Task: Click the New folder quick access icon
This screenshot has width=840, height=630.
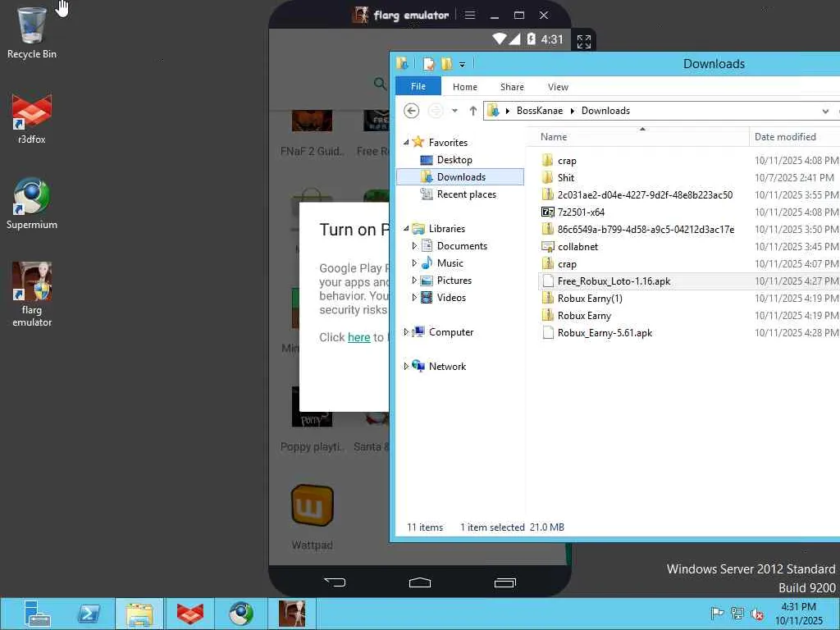Action: coord(447,64)
